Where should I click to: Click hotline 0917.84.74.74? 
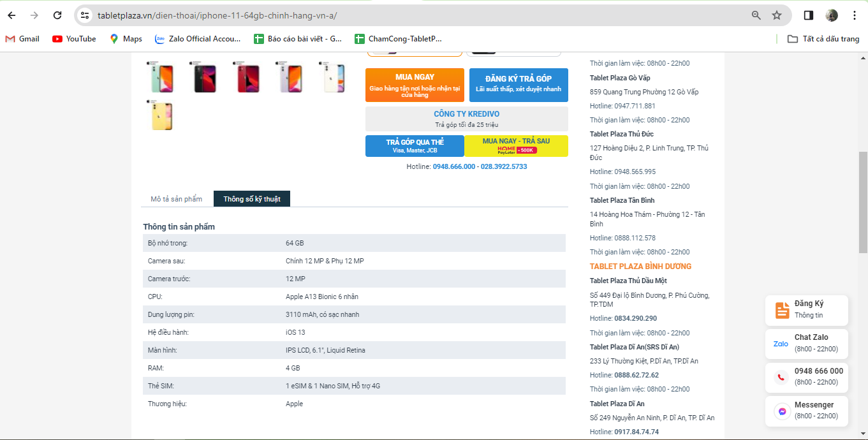point(636,432)
